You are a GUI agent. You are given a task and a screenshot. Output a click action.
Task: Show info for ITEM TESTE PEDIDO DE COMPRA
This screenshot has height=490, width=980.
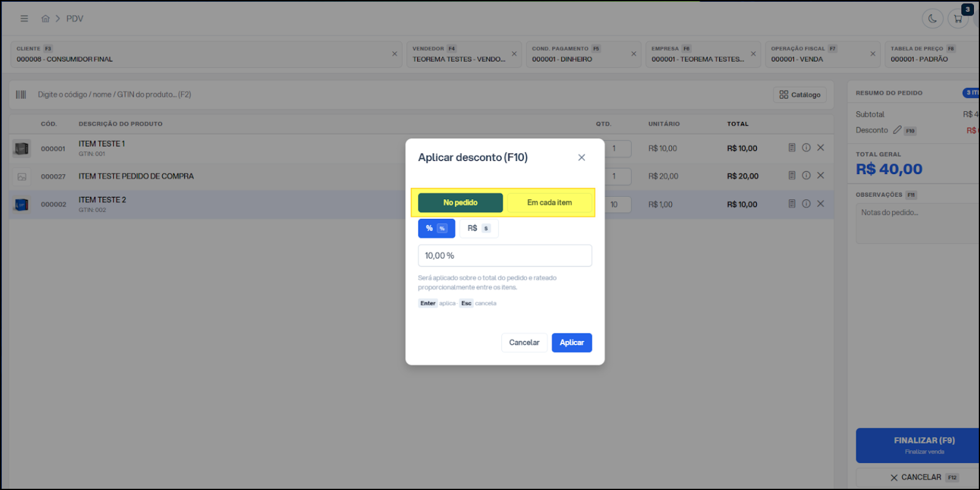pos(806,175)
